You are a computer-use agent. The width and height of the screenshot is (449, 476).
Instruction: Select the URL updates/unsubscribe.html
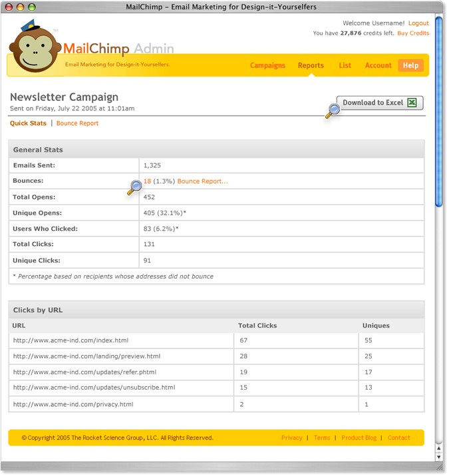(94, 388)
